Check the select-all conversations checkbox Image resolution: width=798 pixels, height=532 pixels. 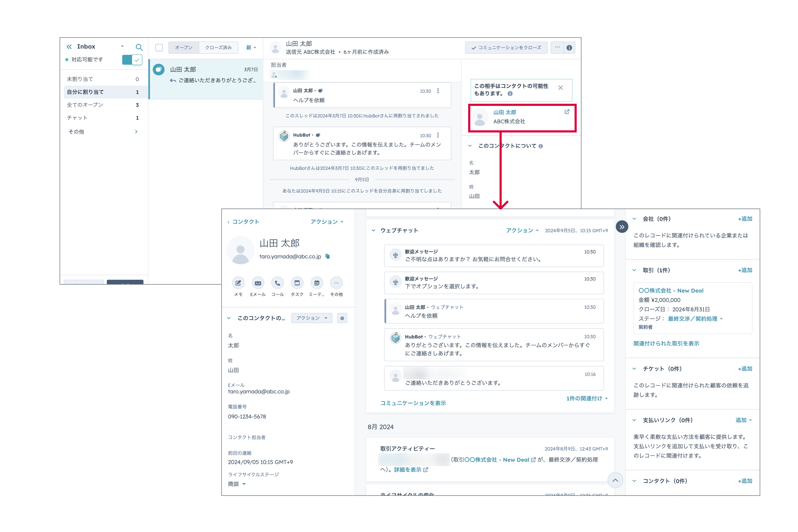(x=159, y=48)
